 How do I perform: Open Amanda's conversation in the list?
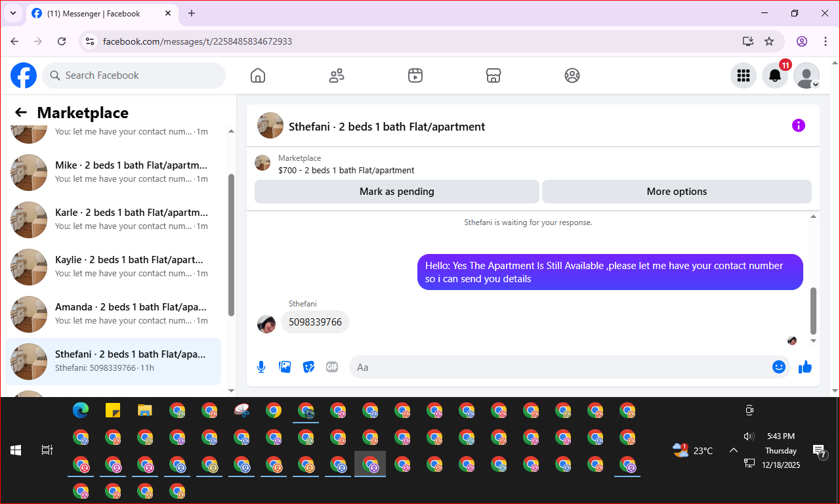[114, 314]
